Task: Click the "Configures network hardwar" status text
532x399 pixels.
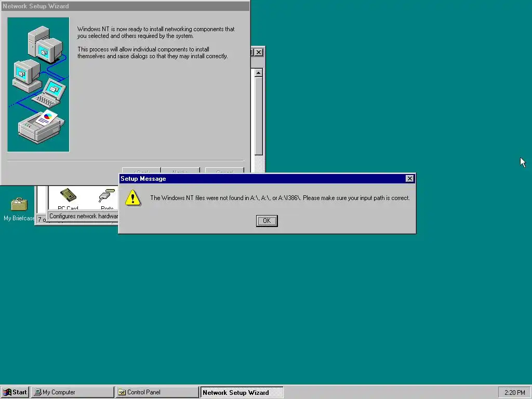Action: point(84,216)
